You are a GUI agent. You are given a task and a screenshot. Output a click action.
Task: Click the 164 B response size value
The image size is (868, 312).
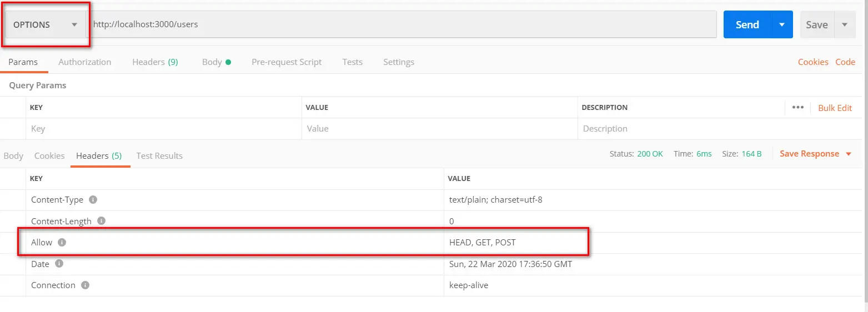pos(751,154)
